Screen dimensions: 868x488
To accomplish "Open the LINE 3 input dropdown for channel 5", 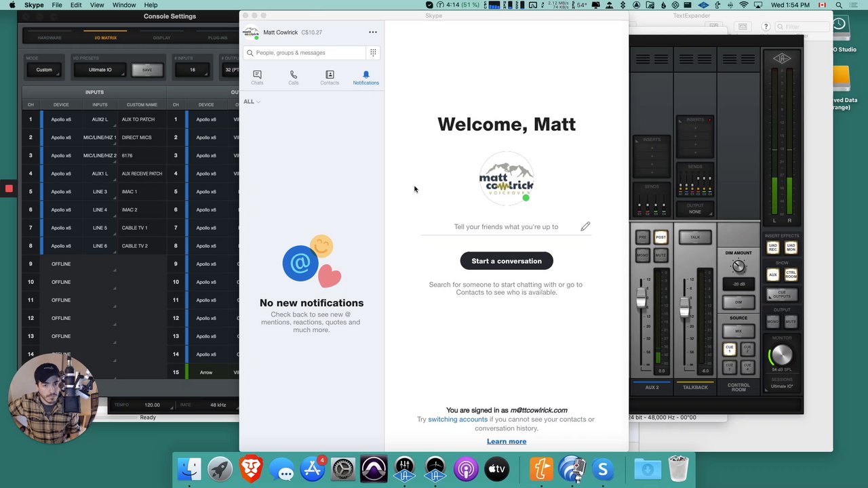I will pos(100,192).
